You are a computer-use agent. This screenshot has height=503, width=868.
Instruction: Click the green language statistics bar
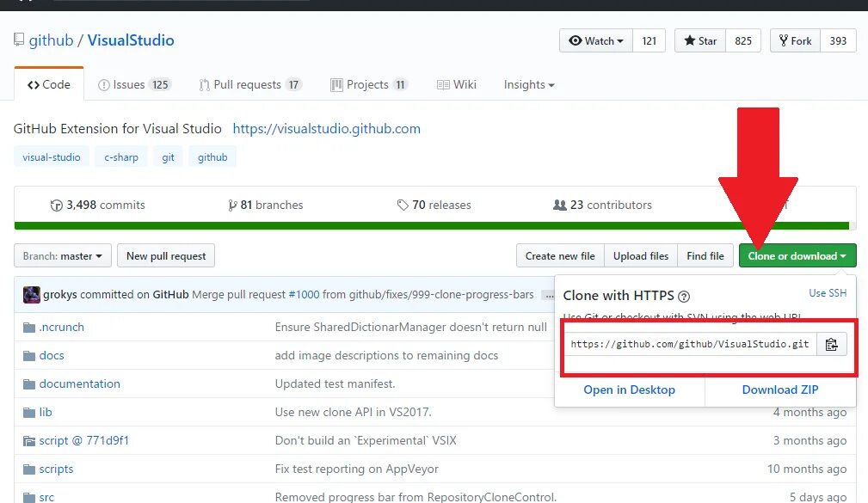click(432, 226)
